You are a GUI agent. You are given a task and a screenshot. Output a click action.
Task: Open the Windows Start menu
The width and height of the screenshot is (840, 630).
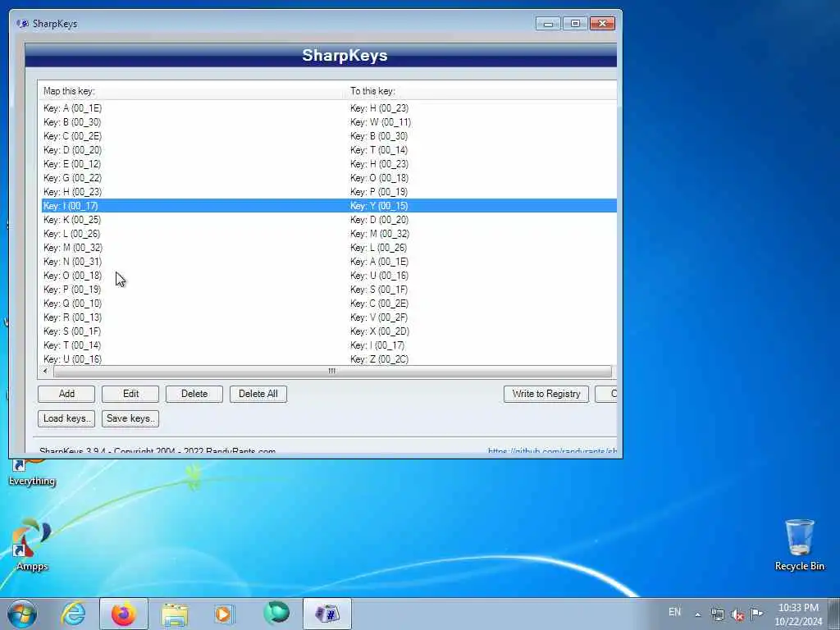point(22,614)
